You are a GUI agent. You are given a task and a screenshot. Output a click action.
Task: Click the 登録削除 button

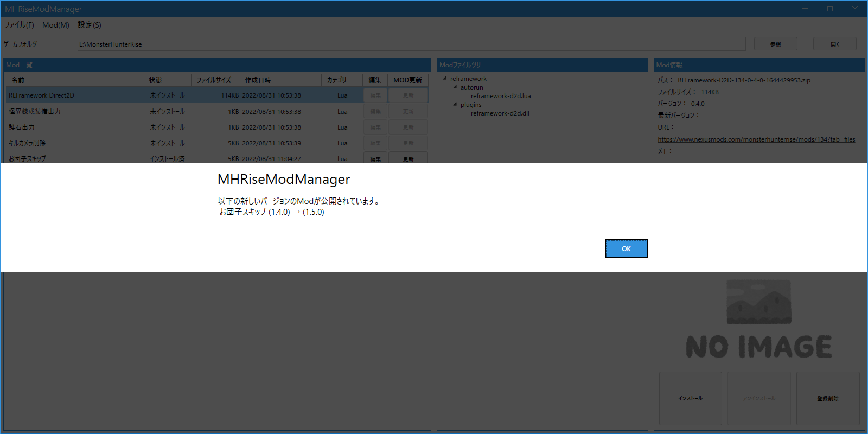828,398
